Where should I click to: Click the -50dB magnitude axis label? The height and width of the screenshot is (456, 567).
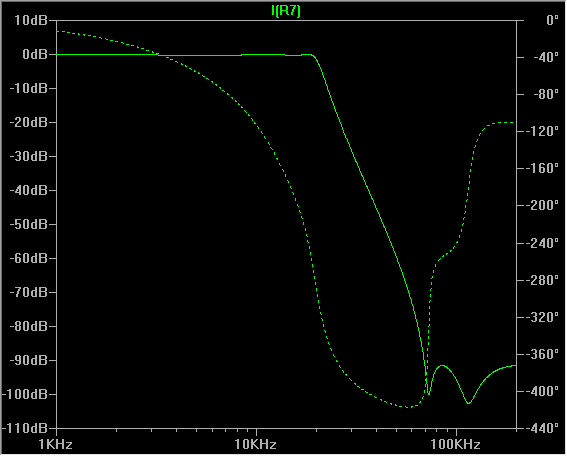click(29, 224)
